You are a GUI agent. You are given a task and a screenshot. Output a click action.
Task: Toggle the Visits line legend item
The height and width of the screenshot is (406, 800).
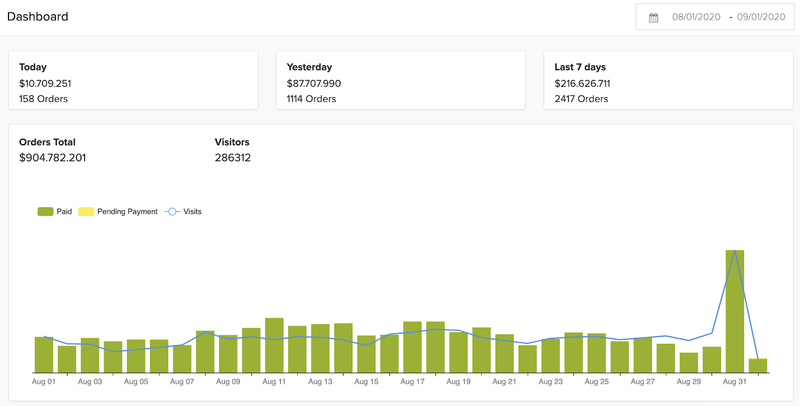[x=183, y=211]
